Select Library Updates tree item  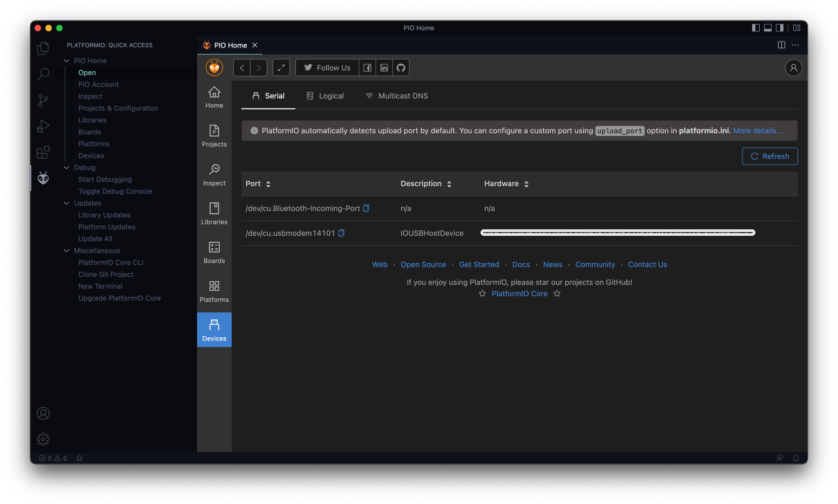point(104,215)
